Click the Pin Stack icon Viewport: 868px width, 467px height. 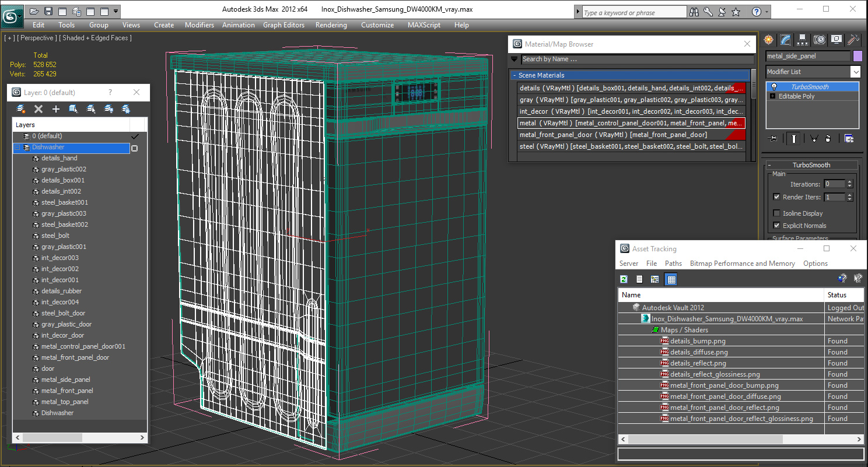pos(773,139)
